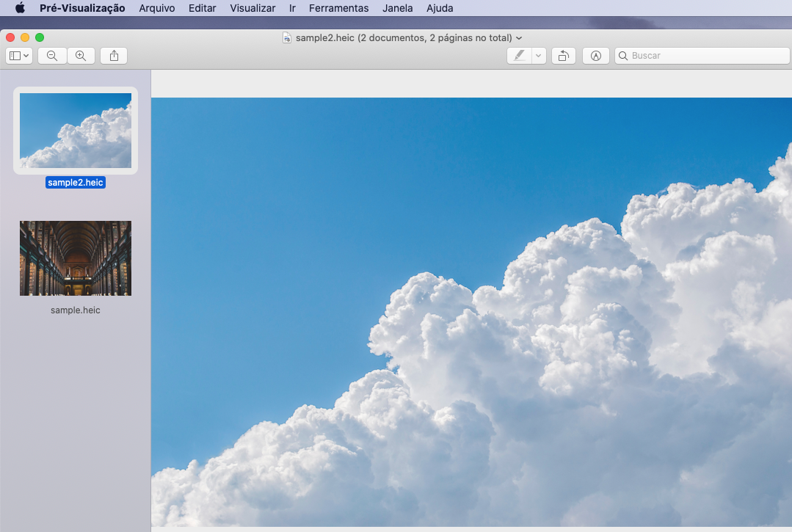Click the zoom out magnifier icon
792x532 pixels.
coord(52,56)
